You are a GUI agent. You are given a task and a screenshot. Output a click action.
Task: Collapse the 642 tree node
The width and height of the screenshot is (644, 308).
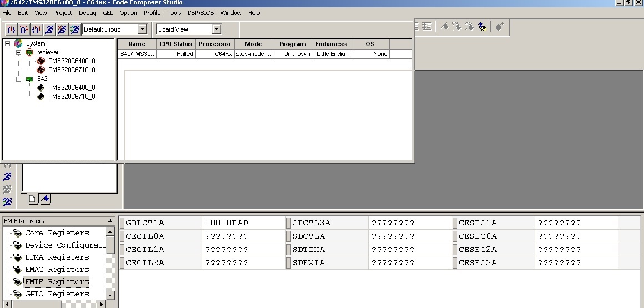pyautogui.click(x=18, y=79)
